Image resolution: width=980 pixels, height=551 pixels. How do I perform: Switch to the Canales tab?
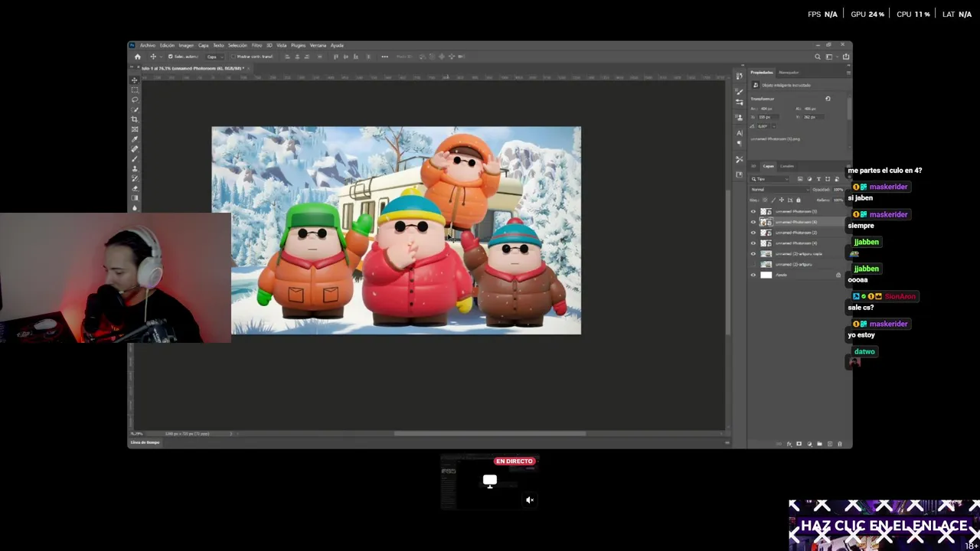coord(787,166)
